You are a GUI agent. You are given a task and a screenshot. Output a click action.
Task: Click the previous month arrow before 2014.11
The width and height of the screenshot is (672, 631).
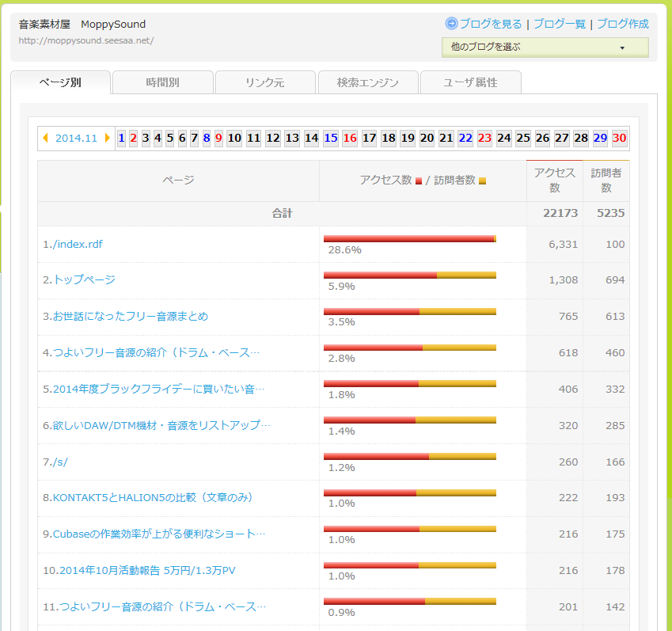click(x=46, y=139)
